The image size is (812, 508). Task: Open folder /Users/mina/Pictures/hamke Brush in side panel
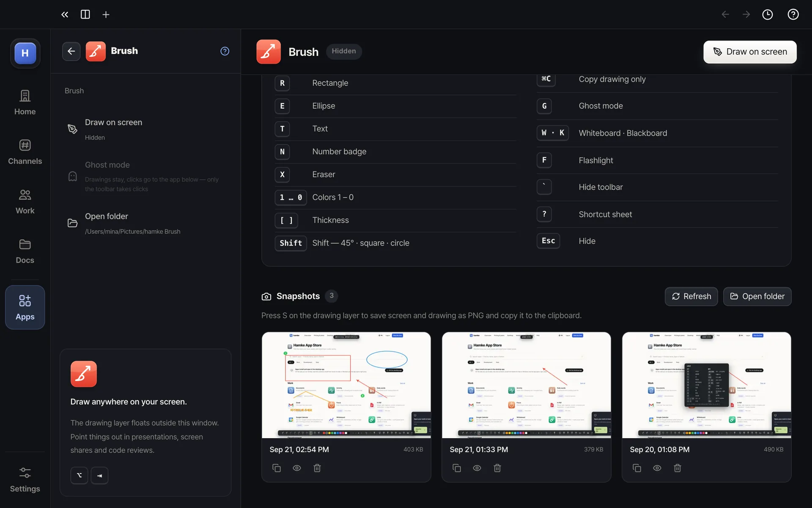[145, 223]
